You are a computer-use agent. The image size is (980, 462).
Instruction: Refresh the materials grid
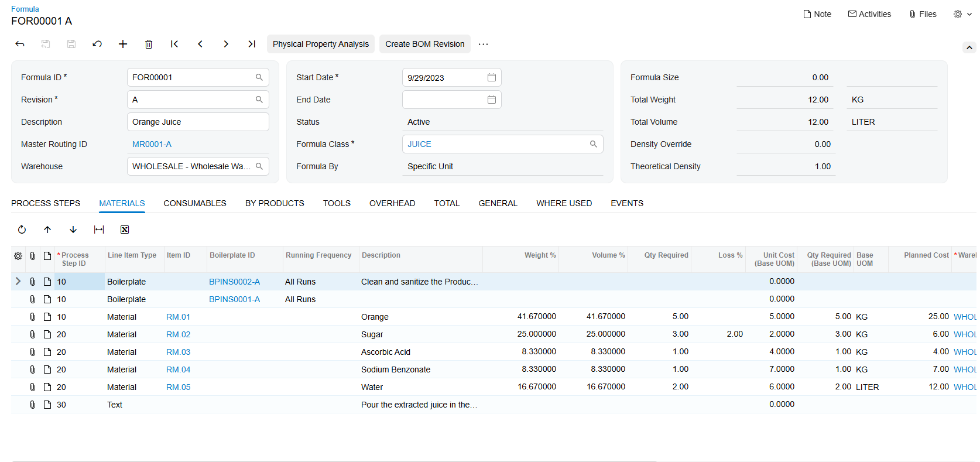(22, 230)
